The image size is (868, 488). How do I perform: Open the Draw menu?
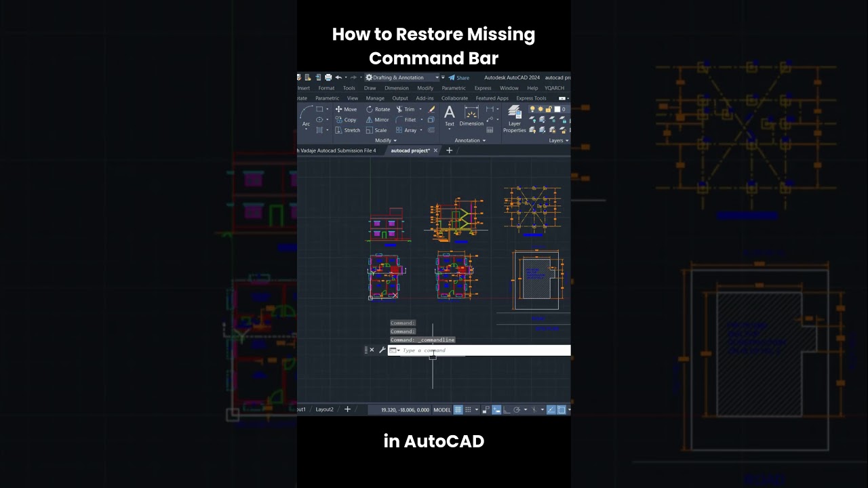click(370, 88)
